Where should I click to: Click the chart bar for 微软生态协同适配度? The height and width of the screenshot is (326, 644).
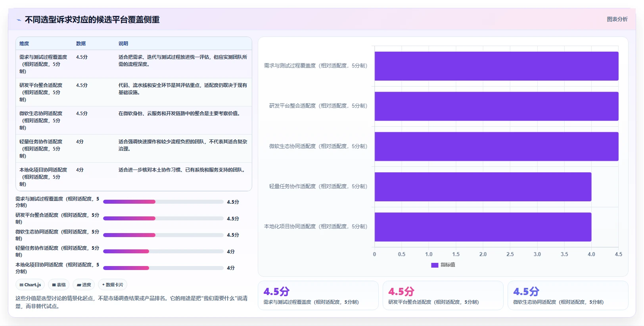[x=496, y=147]
